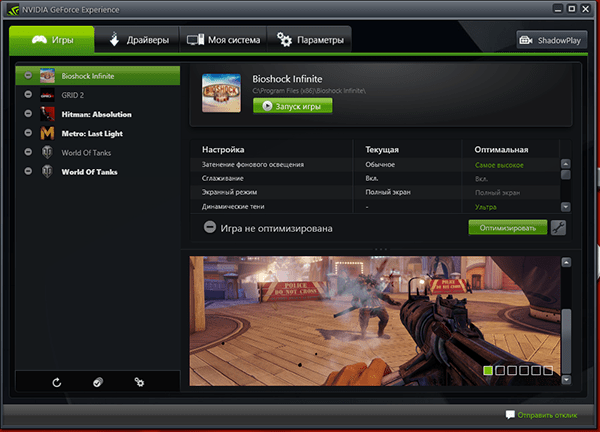Click the download arrow icon on Драйверы
The height and width of the screenshot is (432, 600).
[x=114, y=39]
